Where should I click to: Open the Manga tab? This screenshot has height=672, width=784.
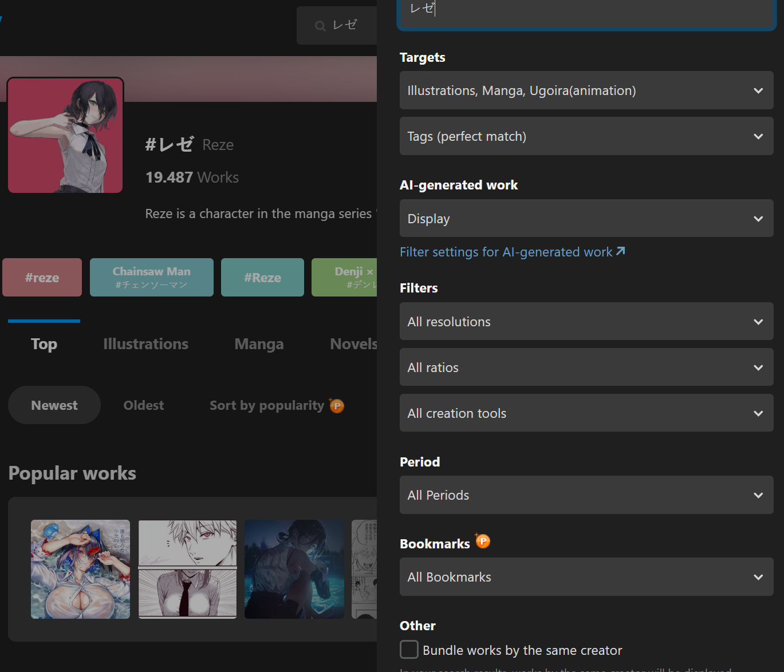[259, 344]
